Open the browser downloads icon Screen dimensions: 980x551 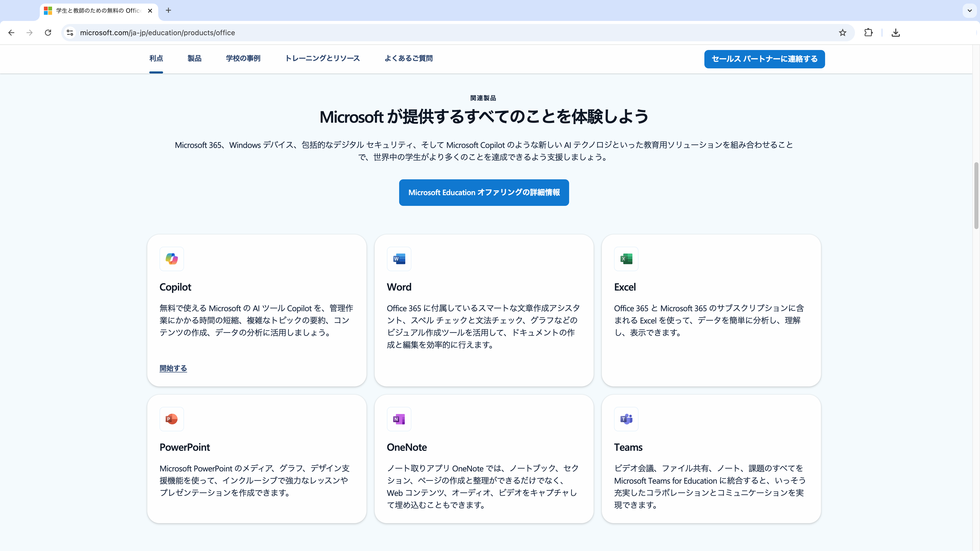896,33
